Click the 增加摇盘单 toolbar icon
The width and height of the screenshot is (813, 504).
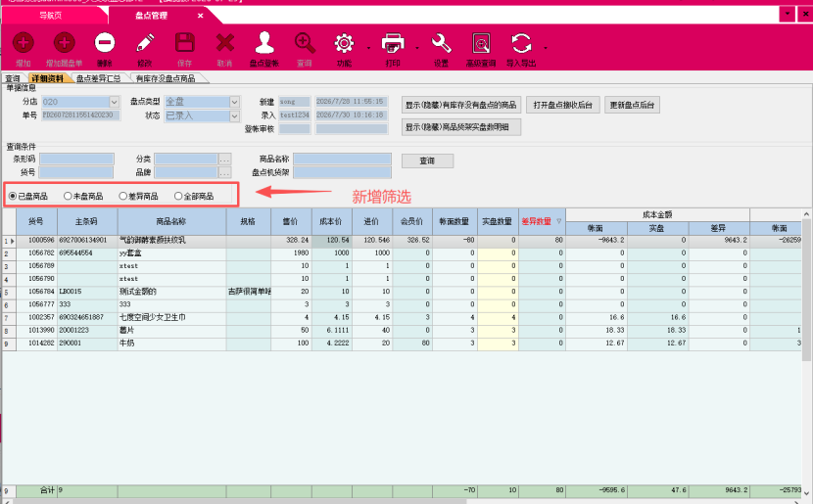click(64, 43)
